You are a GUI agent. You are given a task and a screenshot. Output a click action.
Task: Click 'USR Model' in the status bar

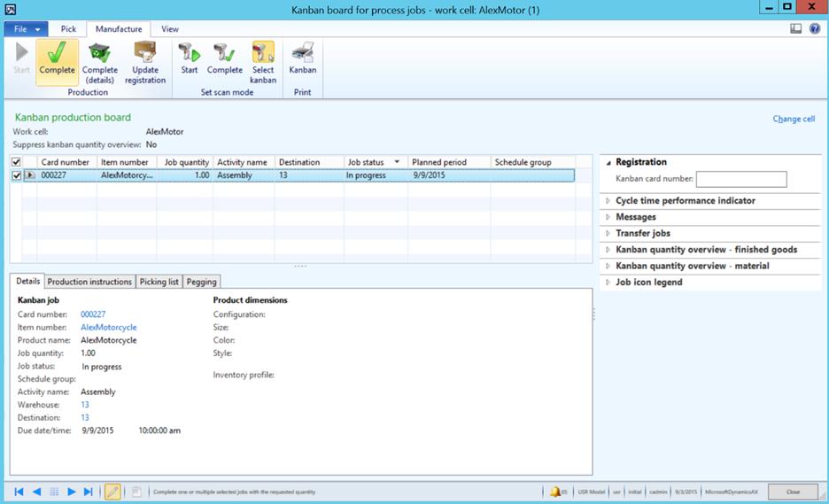click(591, 492)
